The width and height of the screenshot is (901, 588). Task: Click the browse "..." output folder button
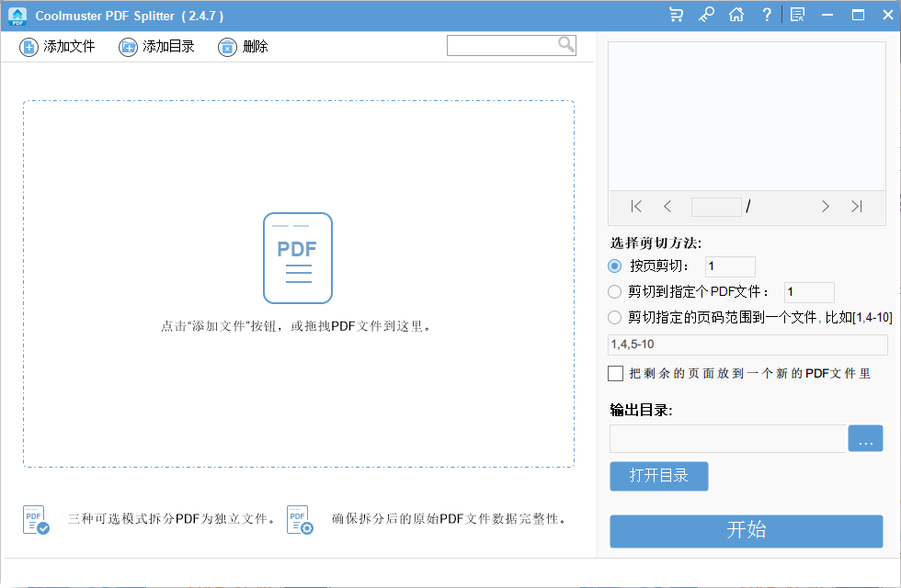865,439
